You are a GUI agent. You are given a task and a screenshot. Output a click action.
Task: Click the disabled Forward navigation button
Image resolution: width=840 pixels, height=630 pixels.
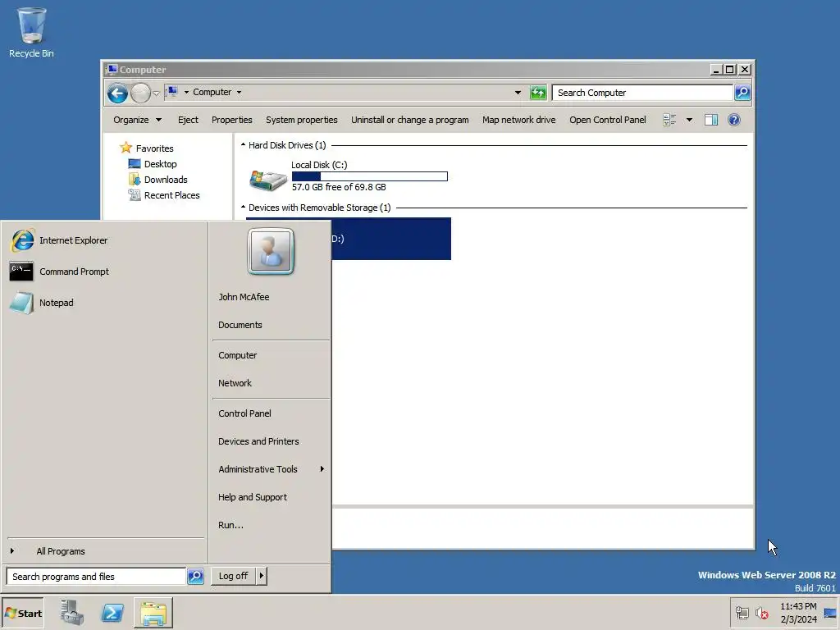[x=140, y=94]
